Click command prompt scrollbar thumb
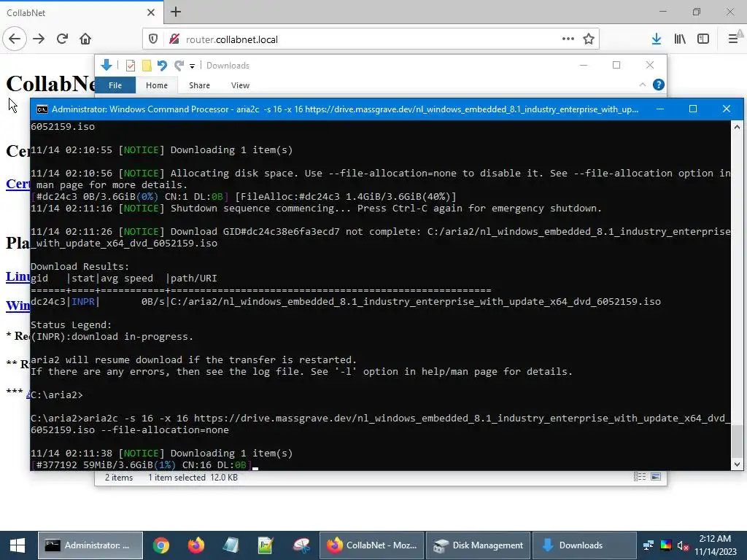The image size is (747, 560). point(737,440)
